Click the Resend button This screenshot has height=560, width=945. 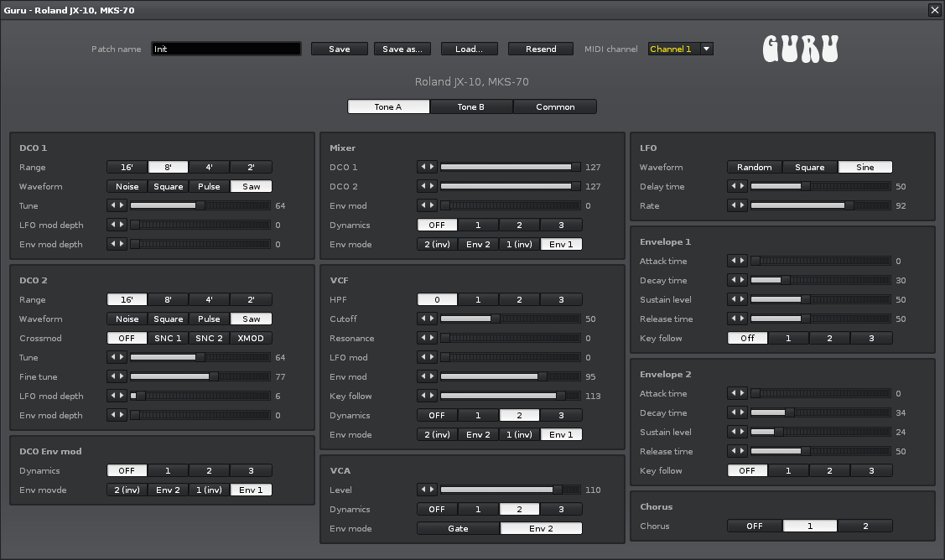pos(541,49)
